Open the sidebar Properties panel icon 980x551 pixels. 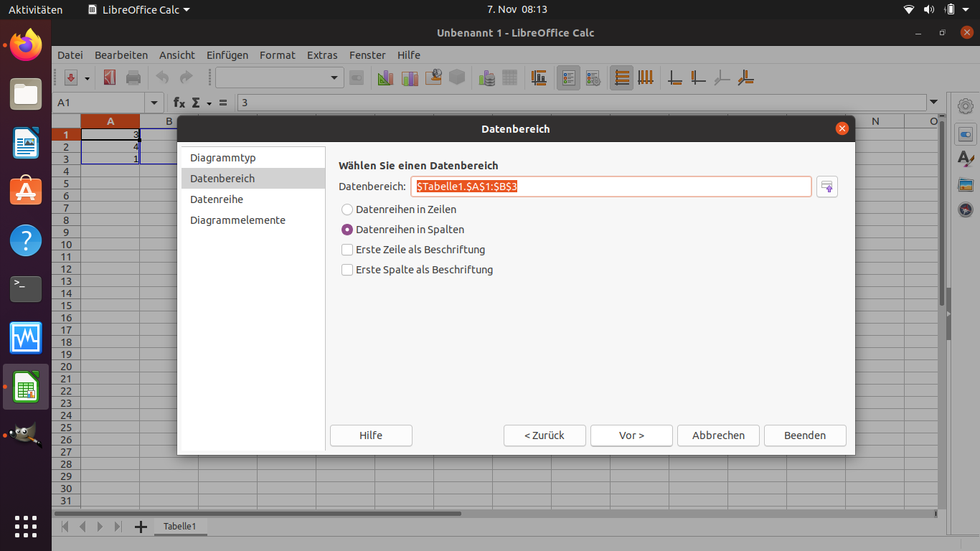(x=966, y=134)
